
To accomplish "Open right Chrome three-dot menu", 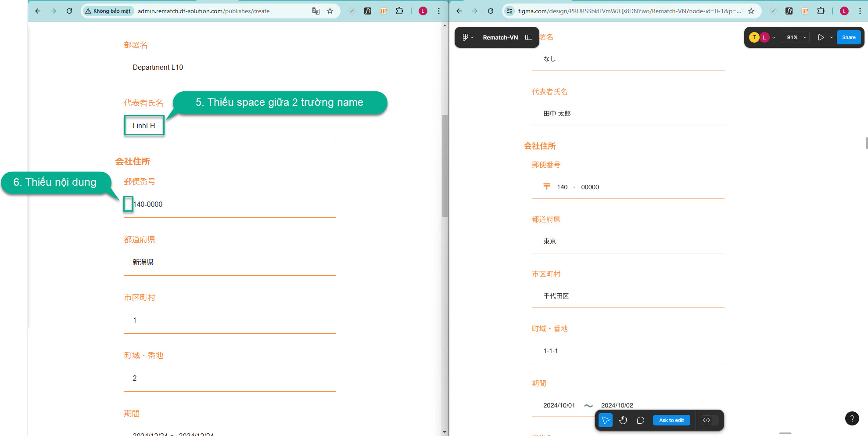I will tap(860, 11).
